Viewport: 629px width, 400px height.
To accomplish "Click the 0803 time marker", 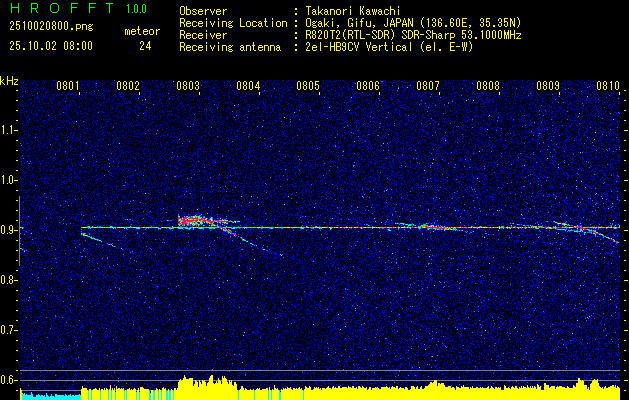I will 188,86.
